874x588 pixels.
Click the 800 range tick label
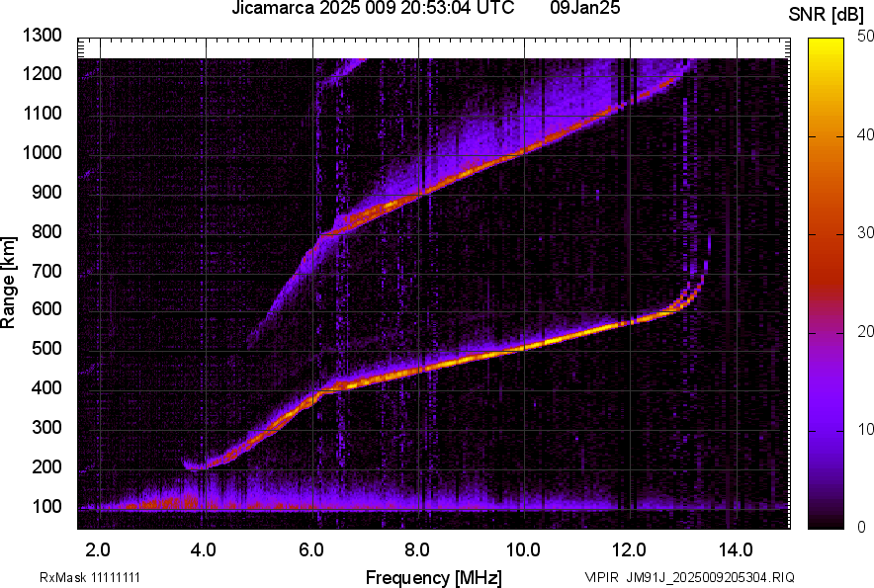pyautogui.click(x=46, y=231)
